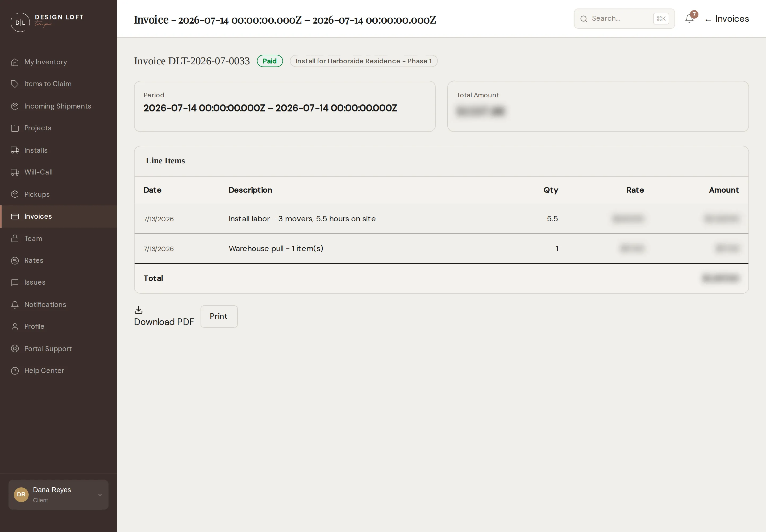Click the Invoices card icon

tap(15, 216)
